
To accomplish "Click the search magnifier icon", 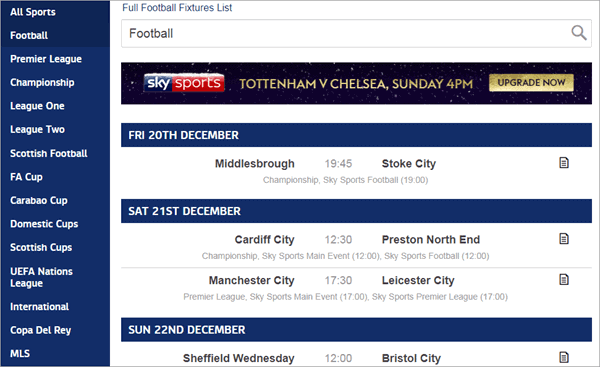I will coord(579,33).
